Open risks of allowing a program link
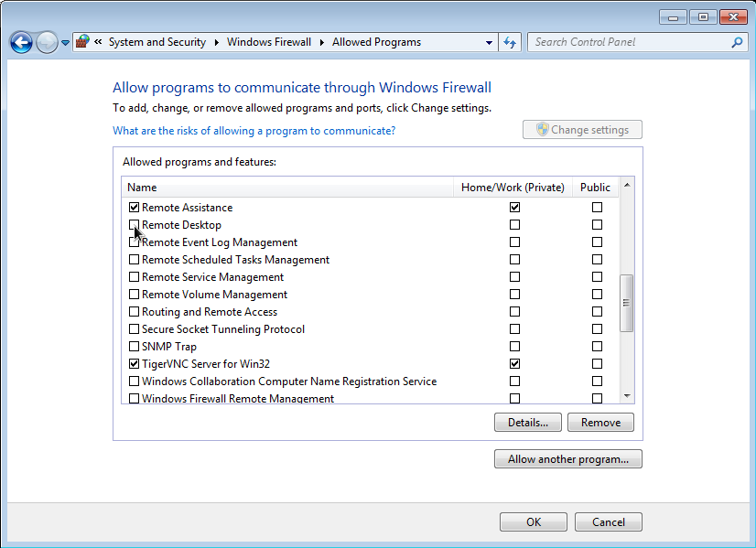This screenshot has width=756, height=548. (254, 131)
